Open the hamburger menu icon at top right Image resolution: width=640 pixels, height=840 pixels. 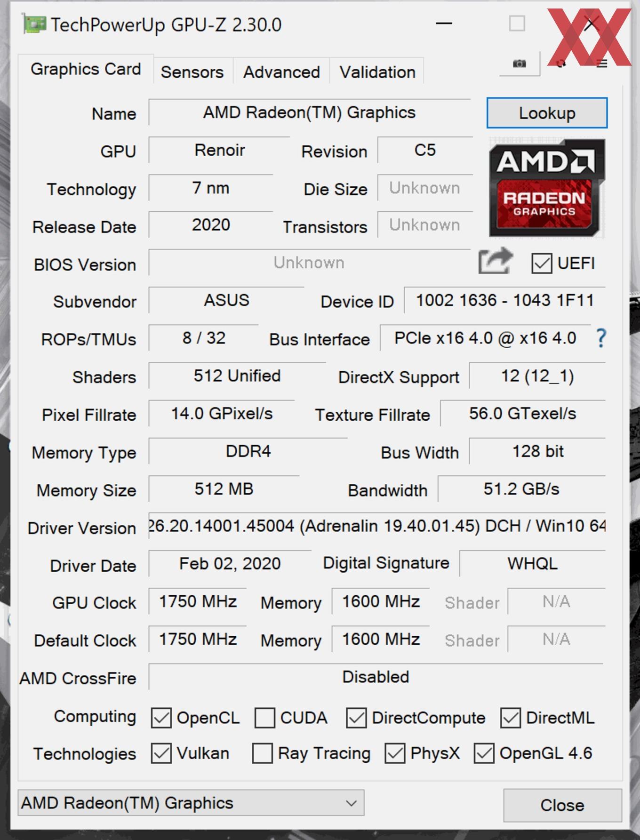602,64
